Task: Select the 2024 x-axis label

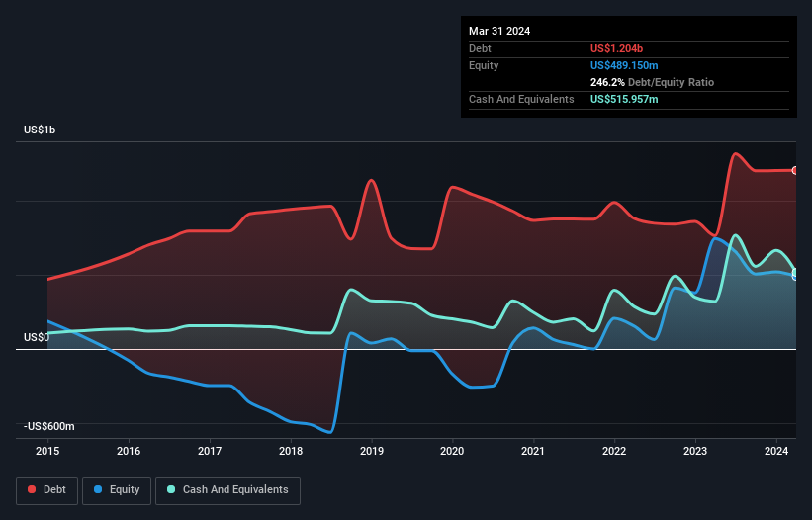Action: pos(776,451)
